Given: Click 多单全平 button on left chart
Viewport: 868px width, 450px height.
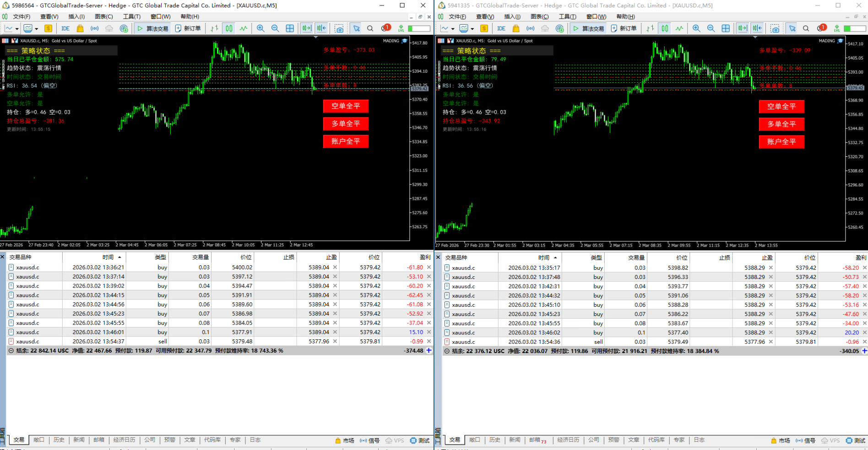Looking at the screenshot, I should tap(346, 123).
